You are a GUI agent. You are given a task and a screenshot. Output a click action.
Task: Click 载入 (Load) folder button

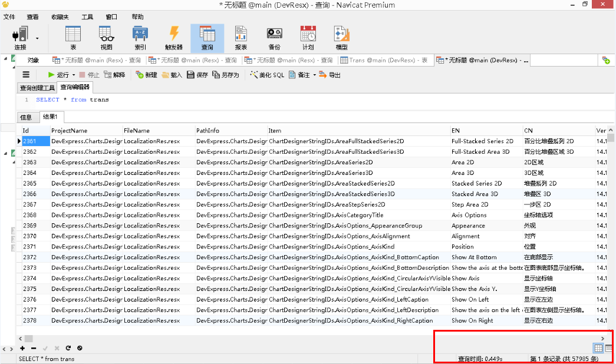pos(172,75)
